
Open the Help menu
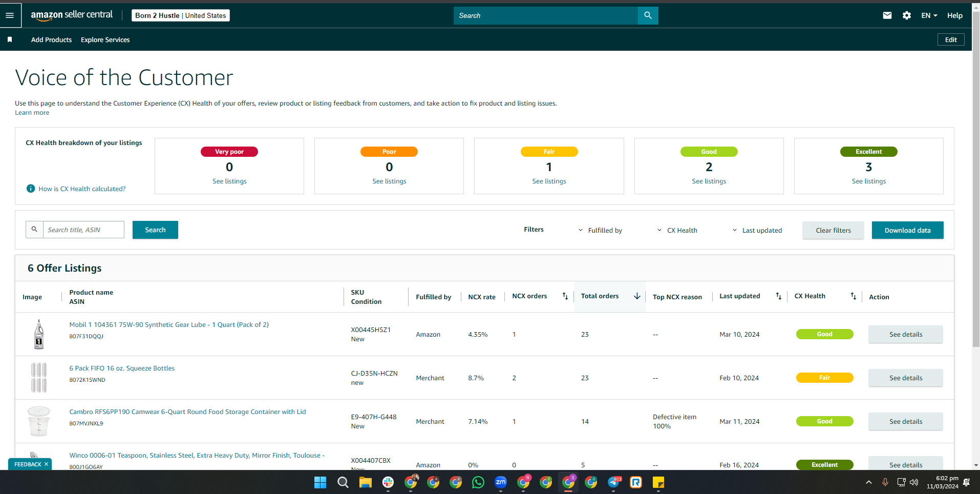[x=954, y=15]
